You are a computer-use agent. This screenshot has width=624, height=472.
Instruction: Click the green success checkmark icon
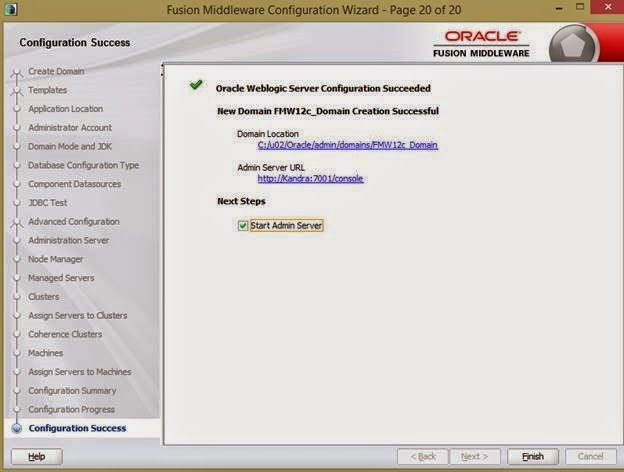(x=196, y=84)
